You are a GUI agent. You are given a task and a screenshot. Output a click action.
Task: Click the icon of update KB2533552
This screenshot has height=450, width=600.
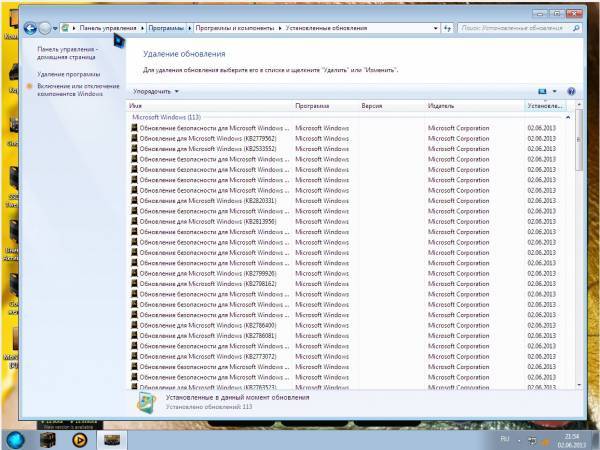134,148
